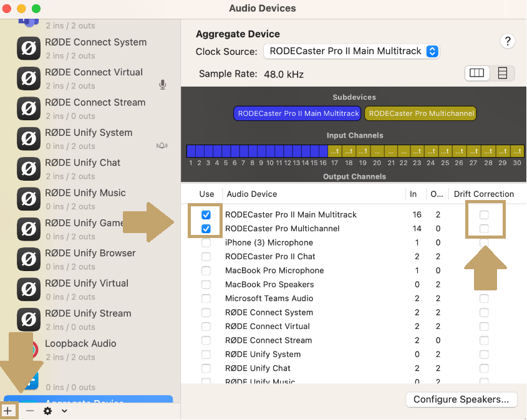The width and height of the screenshot is (527, 420).
Task: Click the Drift Correction column header
Action: tap(483, 194)
